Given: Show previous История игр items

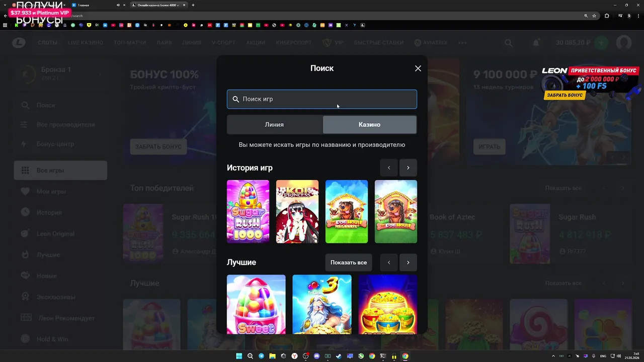Looking at the screenshot, I should [x=388, y=168].
